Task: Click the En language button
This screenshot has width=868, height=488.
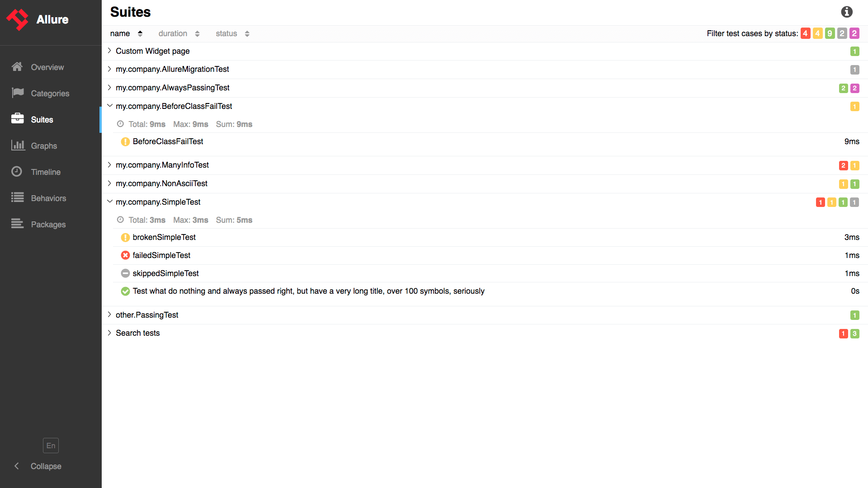Action: tap(51, 446)
